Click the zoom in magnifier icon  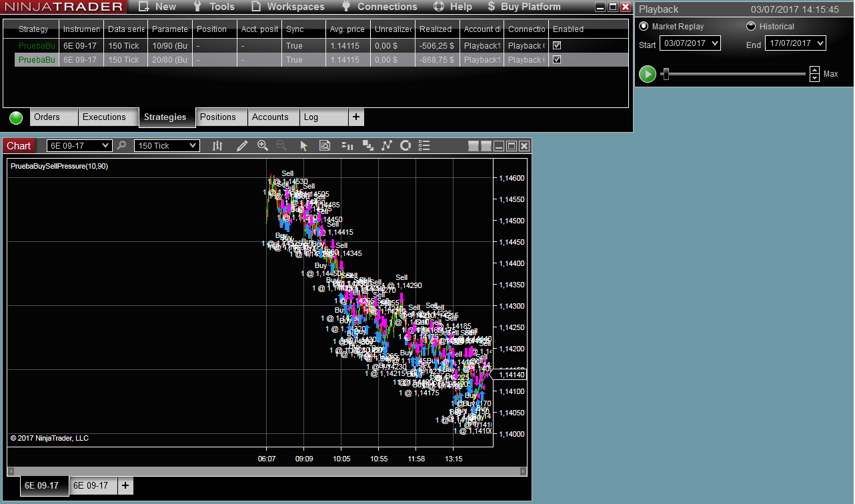coord(263,146)
